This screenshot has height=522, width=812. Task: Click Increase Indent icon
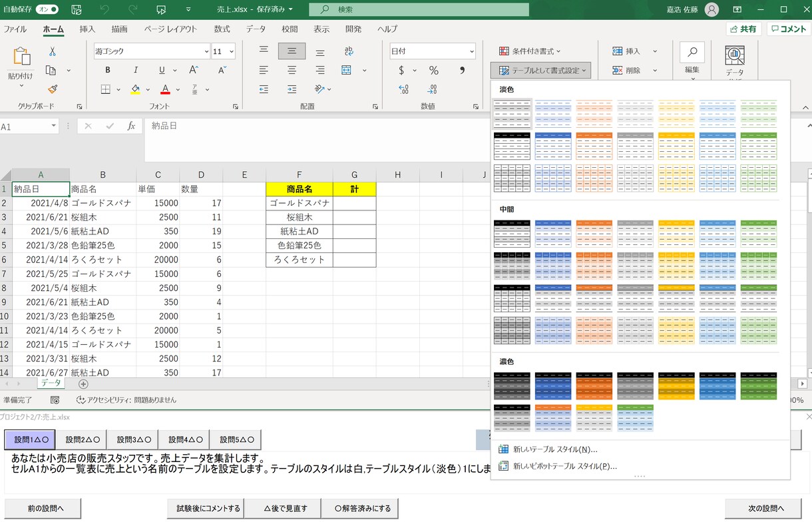click(x=292, y=89)
